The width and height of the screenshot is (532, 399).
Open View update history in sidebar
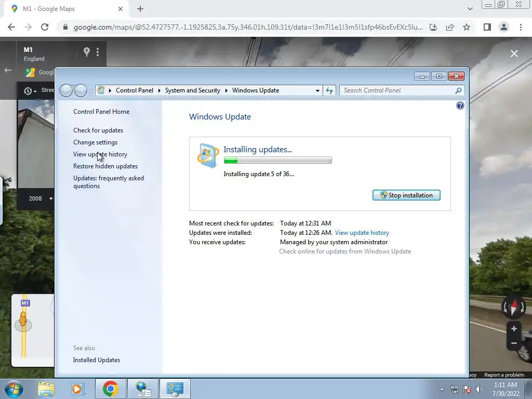point(100,154)
